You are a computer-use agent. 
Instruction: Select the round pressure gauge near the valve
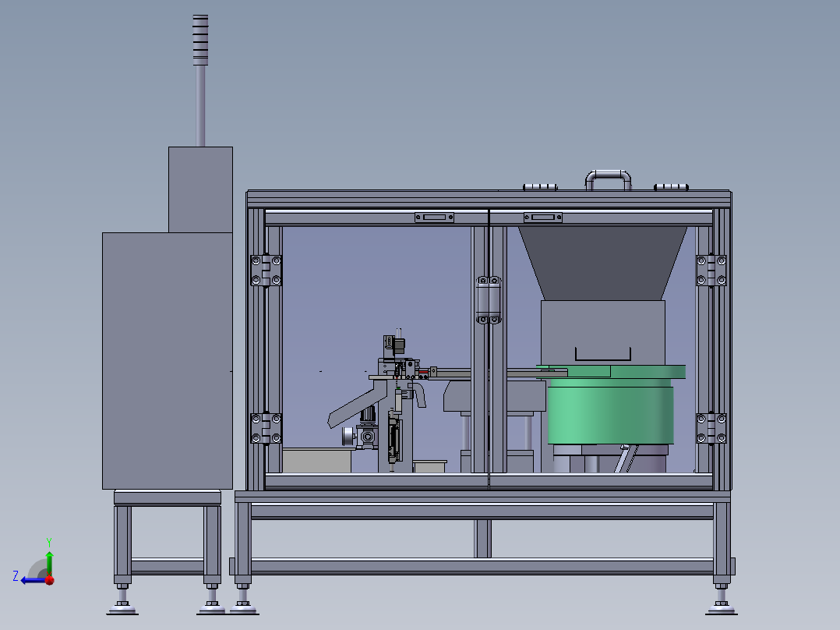(349, 436)
